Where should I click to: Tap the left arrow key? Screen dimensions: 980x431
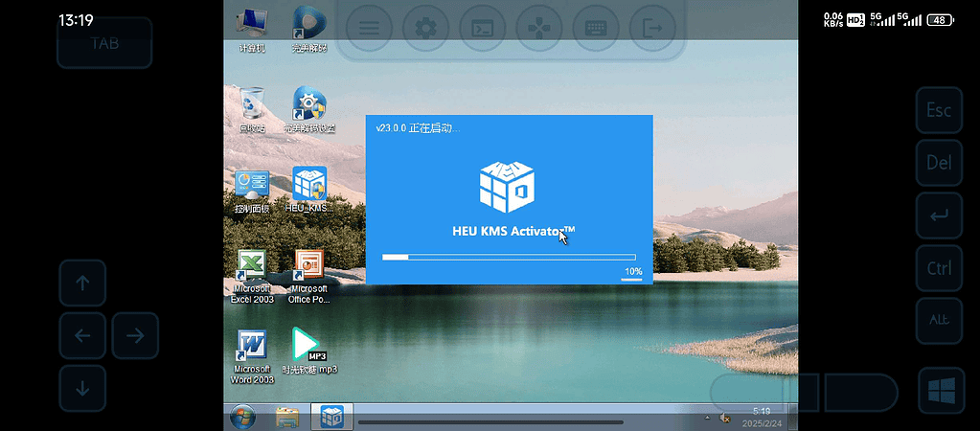[x=82, y=335]
